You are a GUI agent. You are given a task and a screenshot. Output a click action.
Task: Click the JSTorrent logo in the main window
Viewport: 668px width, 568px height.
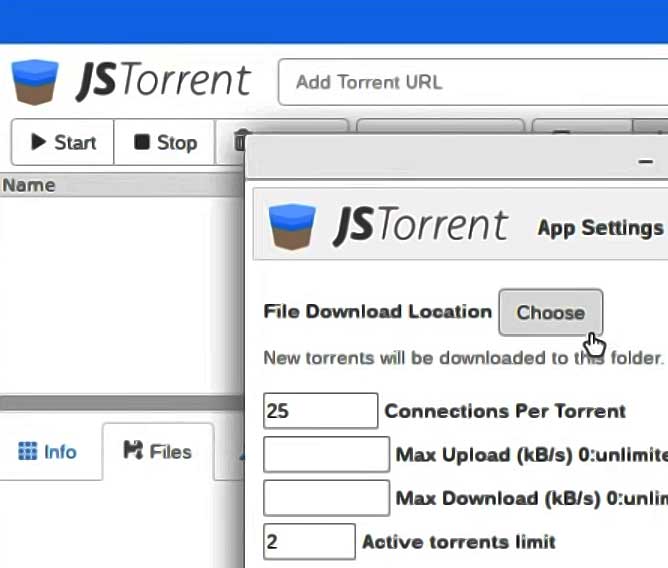click(130, 82)
